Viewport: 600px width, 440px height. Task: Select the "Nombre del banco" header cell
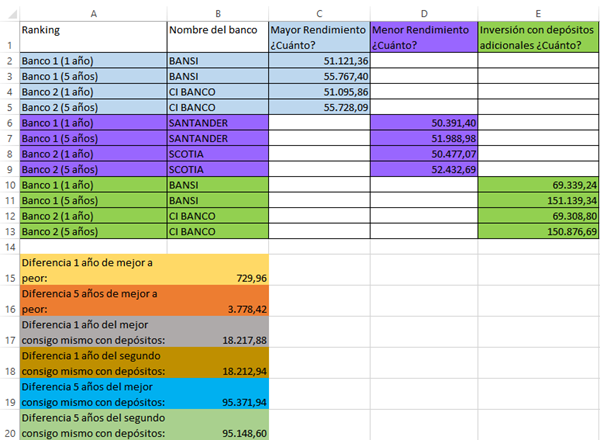coord(217,37)
